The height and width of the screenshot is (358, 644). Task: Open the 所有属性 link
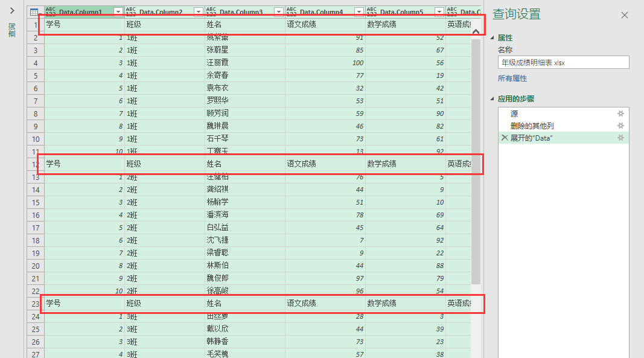(512, 78)
